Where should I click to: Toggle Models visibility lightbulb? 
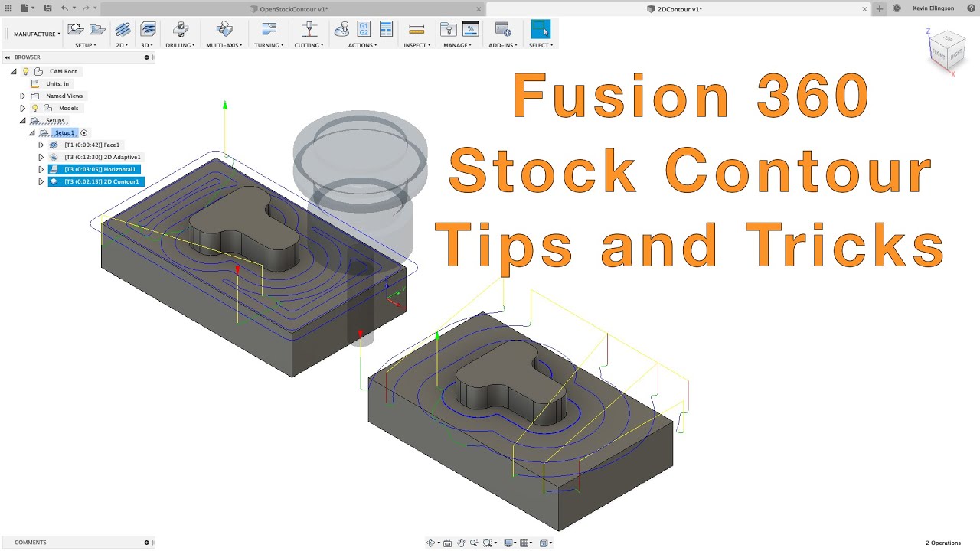click(x=34, y=108)
